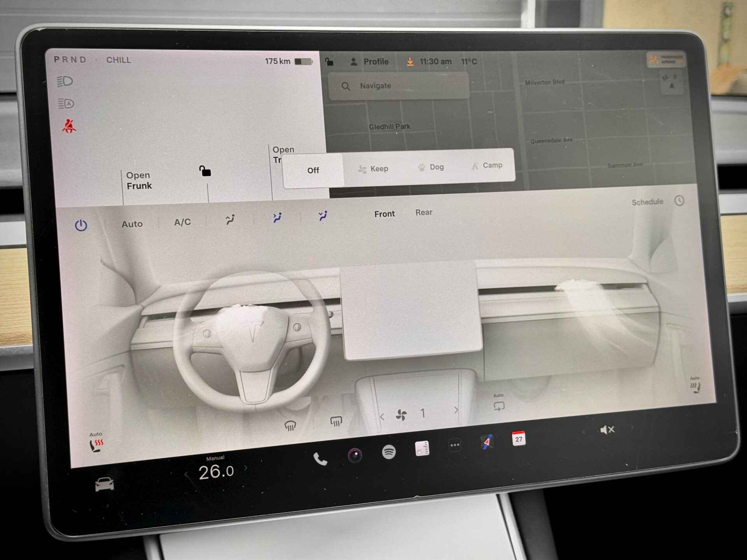The width and height of the screenshot is (747, 560).
Task: Toggle A/C on or off
Action: click(x=182, y=222)
